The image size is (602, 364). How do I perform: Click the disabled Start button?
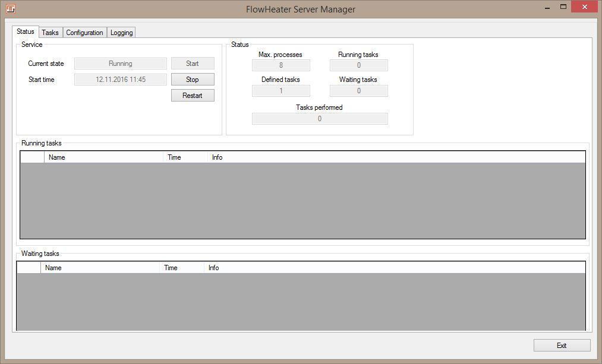point(193,64)
